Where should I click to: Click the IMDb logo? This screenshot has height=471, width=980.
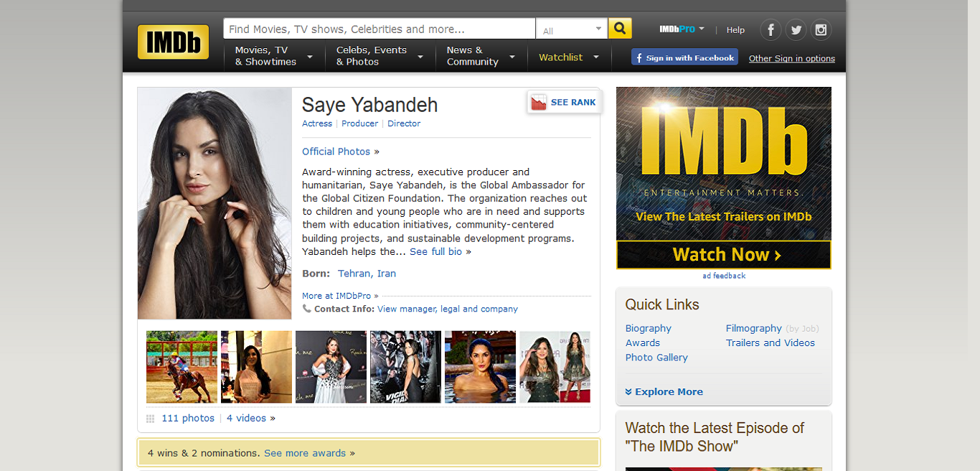pyautogui.click(x=173, y=42)
